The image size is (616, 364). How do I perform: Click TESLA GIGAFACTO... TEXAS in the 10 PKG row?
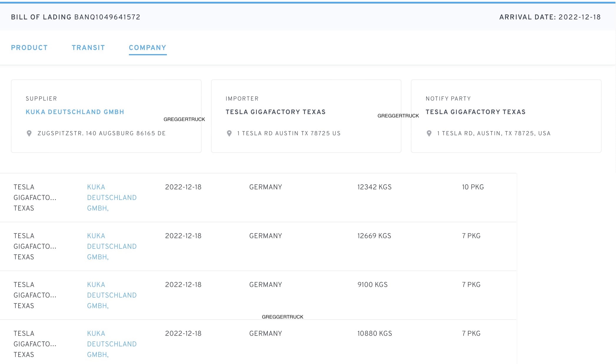(x=35, y=198)
